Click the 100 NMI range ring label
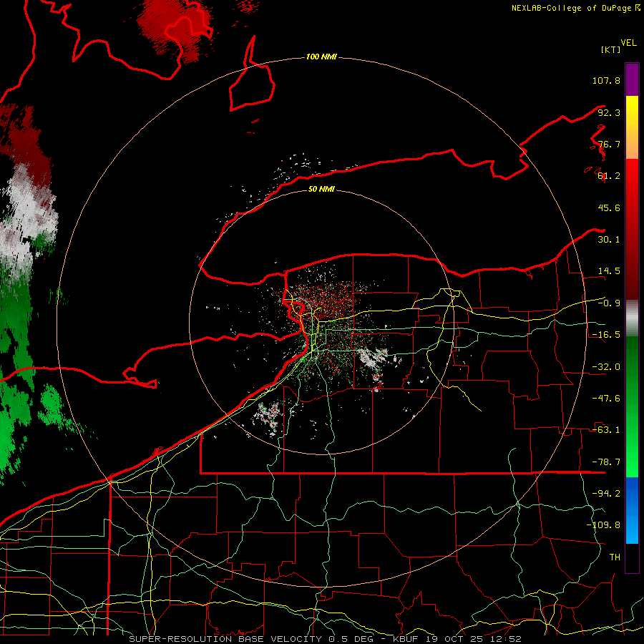Image resolution: width=644 pixels, height=644 pixels. [321, 57]
